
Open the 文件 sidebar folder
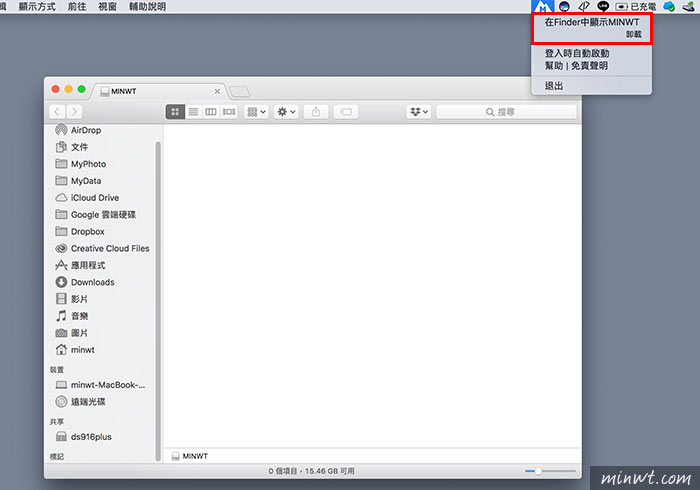71,147
